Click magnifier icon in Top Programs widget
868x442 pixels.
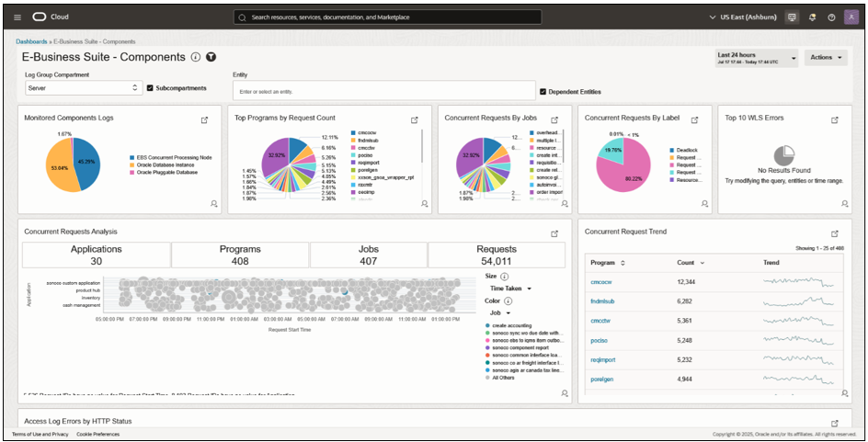coord(425,204)
